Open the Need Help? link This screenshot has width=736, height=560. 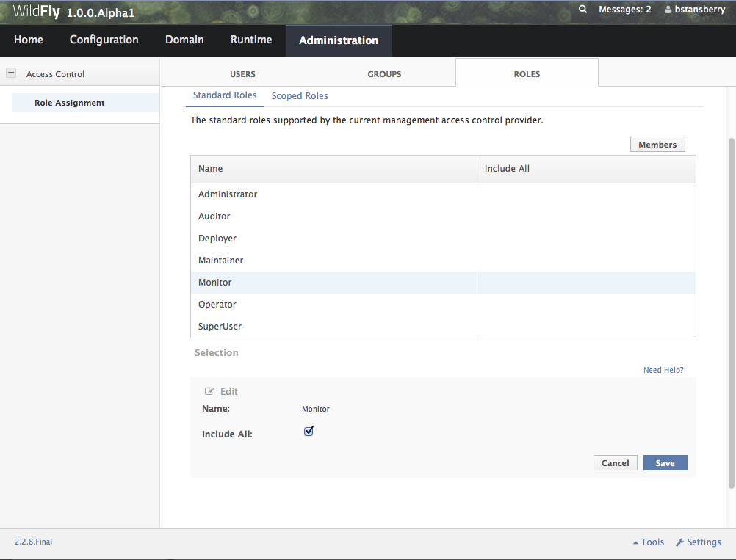pos(663,370)
